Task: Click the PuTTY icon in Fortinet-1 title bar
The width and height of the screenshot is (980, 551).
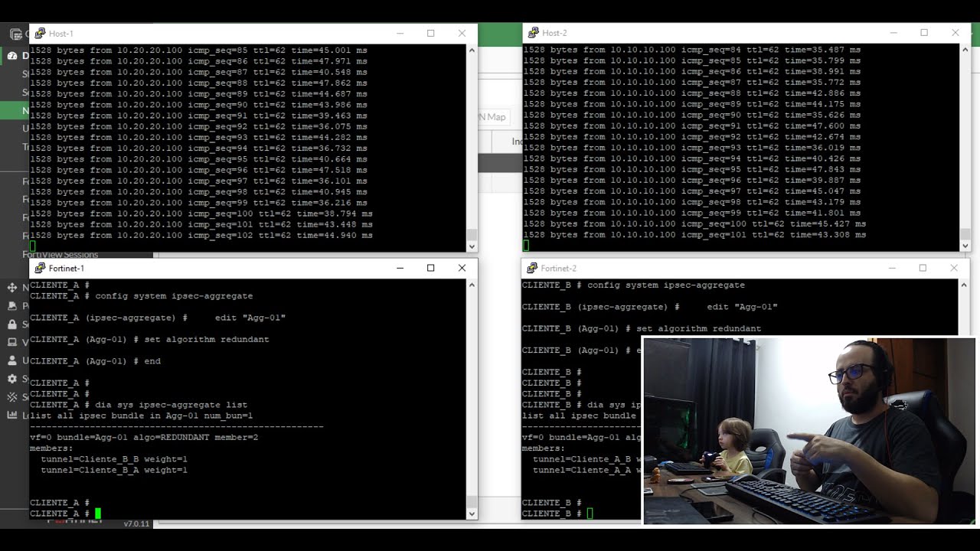Action: click(x=40, y=268)
